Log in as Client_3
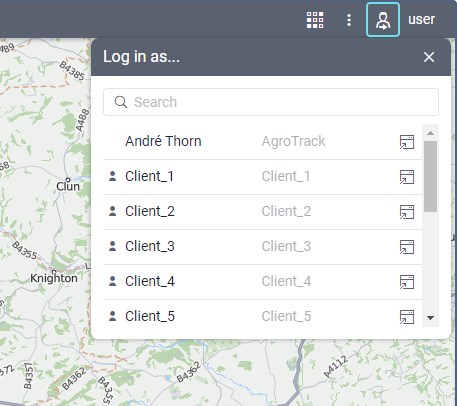The height and width of the screenshot is (406, 457). tap(262, 246)
